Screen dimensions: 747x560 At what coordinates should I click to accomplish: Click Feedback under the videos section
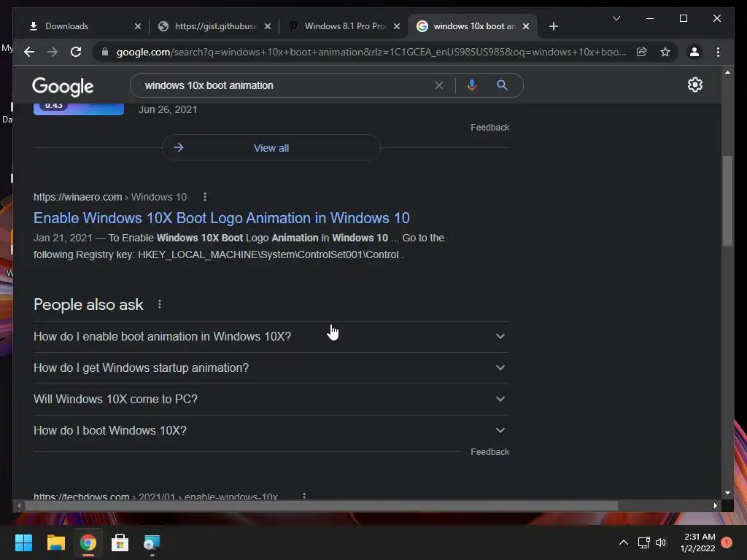(x=489, y=127)
